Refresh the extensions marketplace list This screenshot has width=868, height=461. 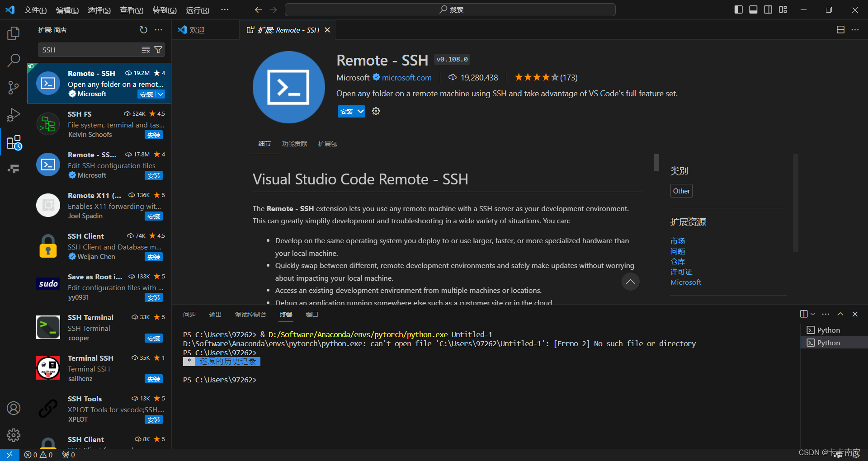point(143,30)
